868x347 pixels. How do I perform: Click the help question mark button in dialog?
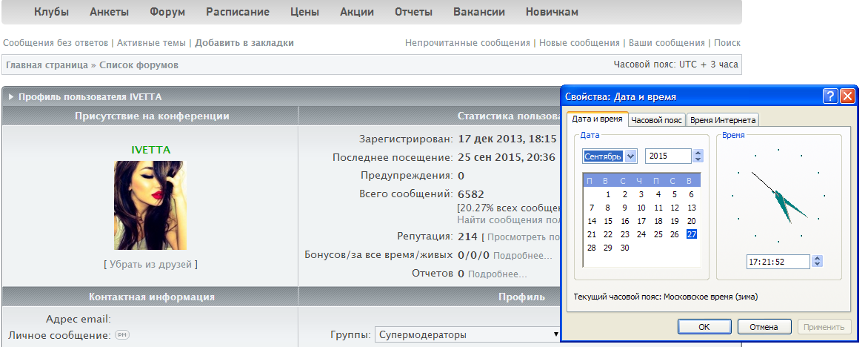click(x=830, y=96)
